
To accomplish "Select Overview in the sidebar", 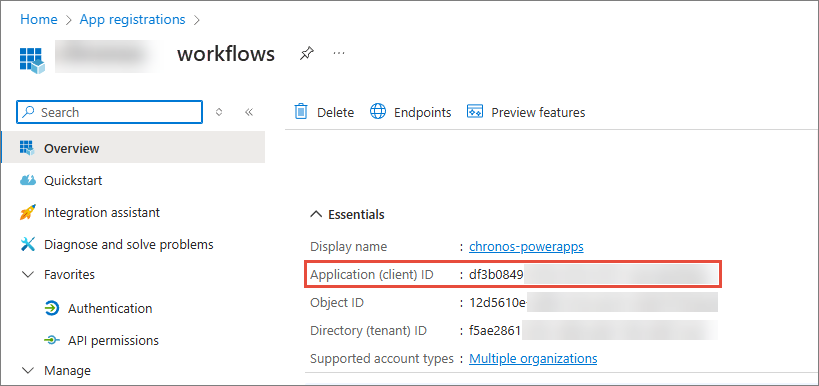I will 133,148.
